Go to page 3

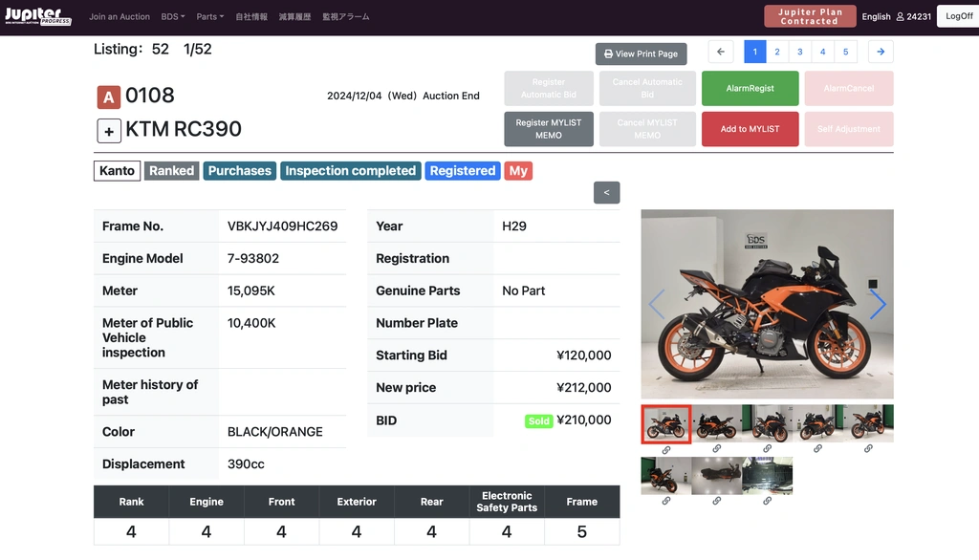pos(800,52)
